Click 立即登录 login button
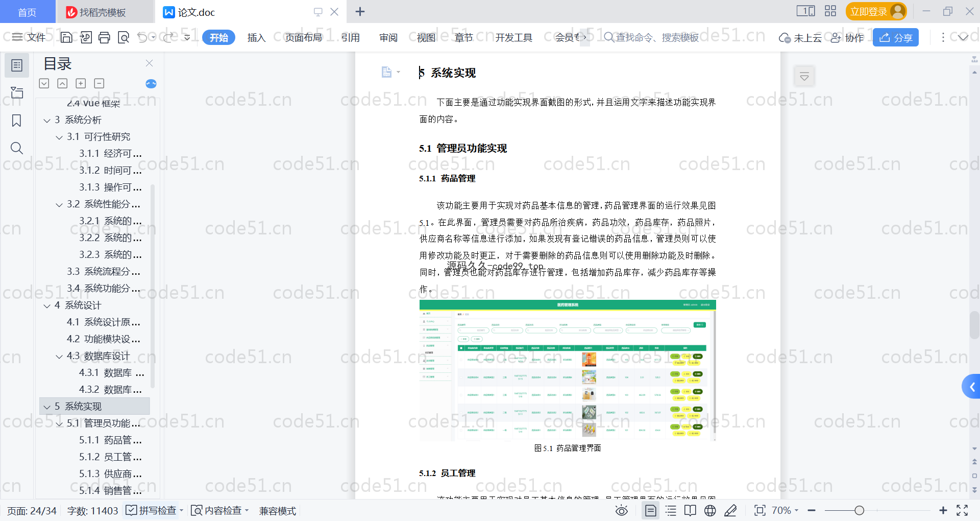Viewport: 980px width, 521px height. tap(876, 11)
